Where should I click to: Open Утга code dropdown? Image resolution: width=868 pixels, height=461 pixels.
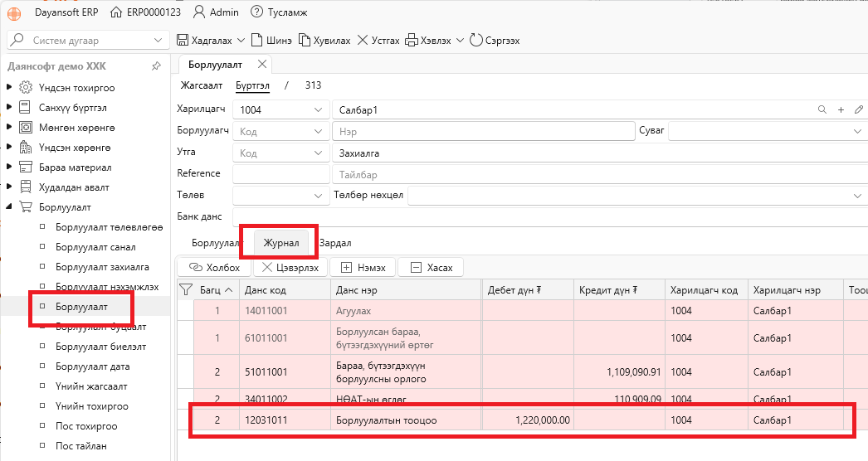(319, 153)
